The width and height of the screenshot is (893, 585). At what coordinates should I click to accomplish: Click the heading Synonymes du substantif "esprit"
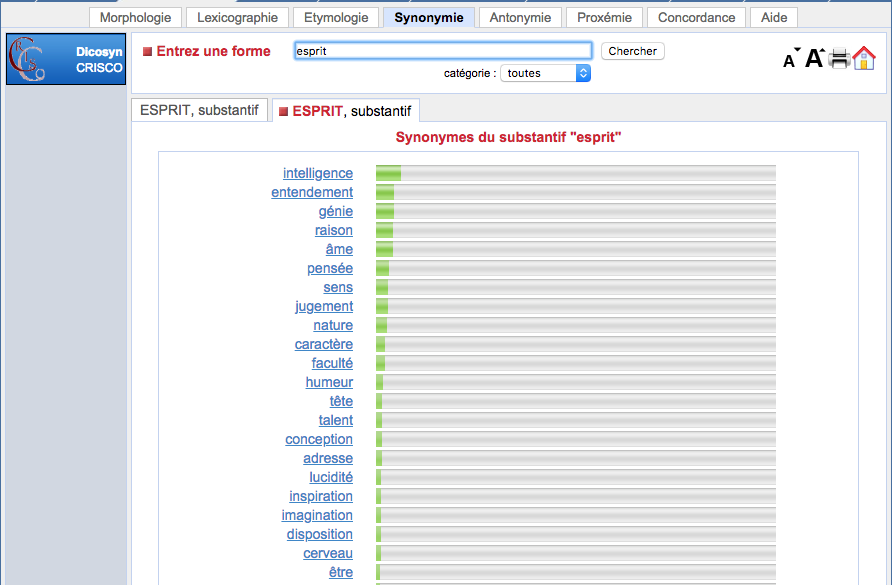pos(508,137)
